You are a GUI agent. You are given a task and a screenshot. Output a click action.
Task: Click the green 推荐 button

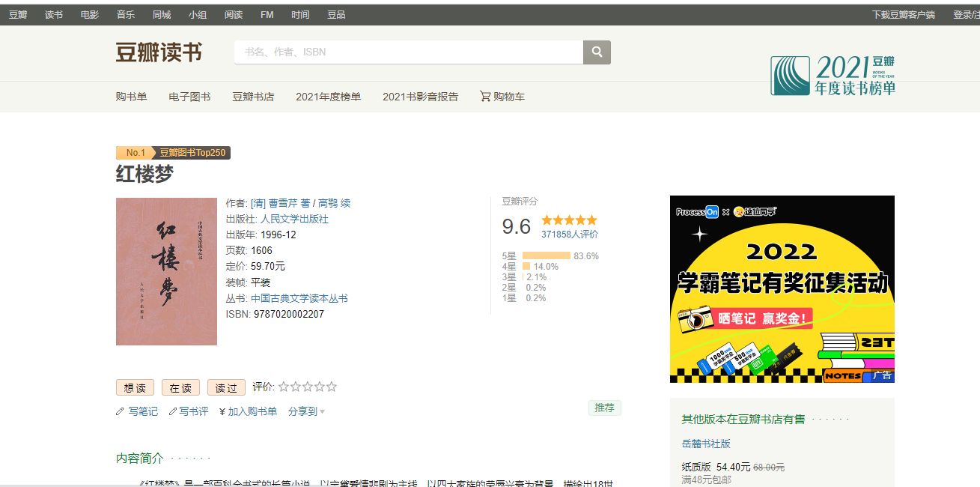604,408
